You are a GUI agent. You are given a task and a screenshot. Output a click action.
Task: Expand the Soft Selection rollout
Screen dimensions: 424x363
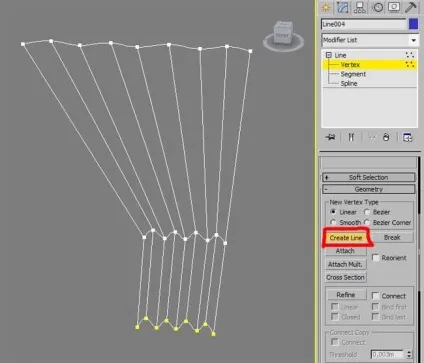(369, 177)
